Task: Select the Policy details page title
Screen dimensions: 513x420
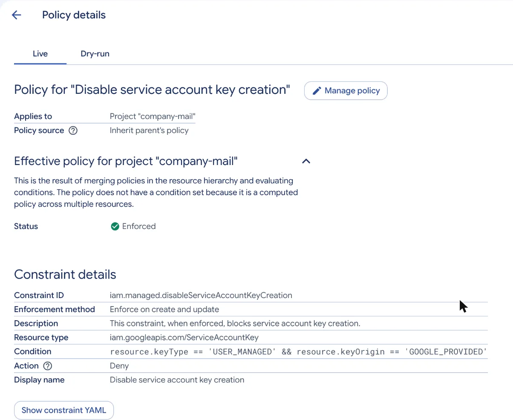Action: click(x=74, y=15)
